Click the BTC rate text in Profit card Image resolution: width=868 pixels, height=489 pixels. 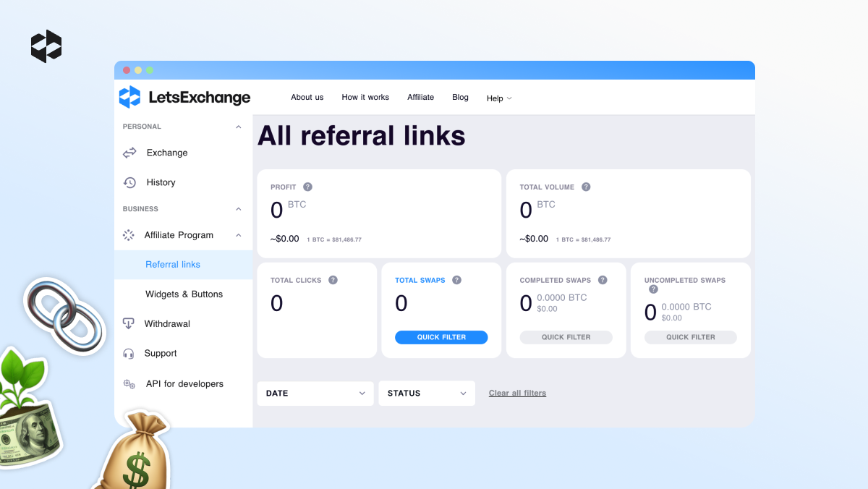tap(334, 239)
